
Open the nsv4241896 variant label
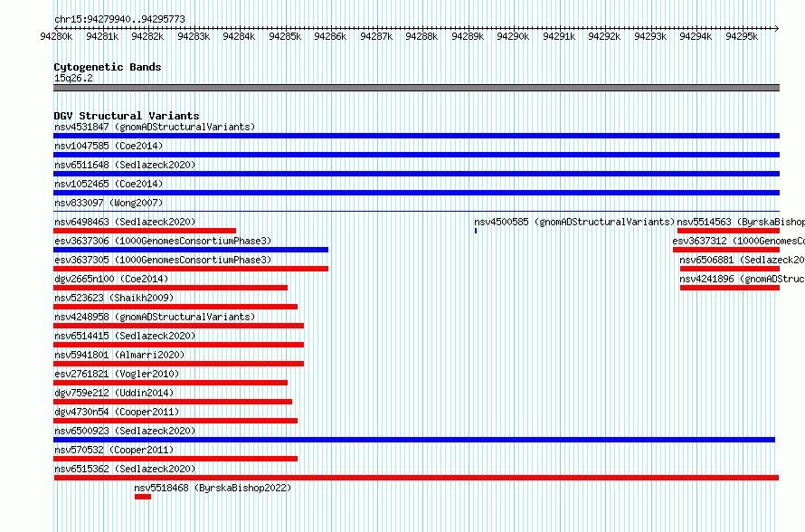coord(743,279)
